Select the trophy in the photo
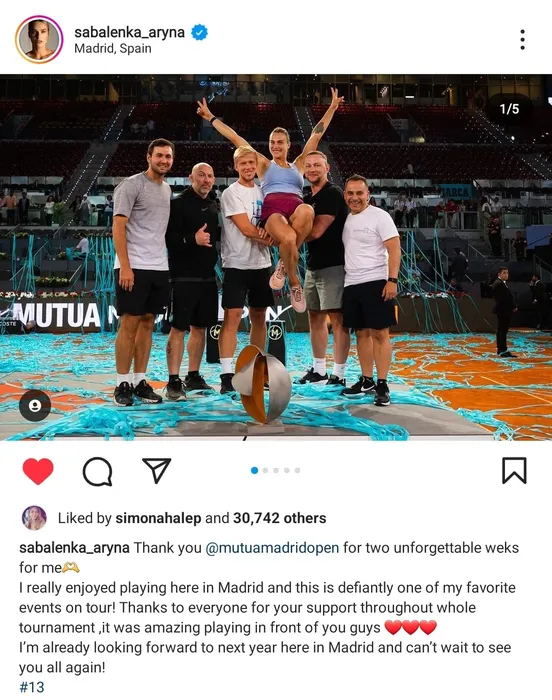Image resolution: width=552 pixels, height=700 pixels. pyautogui.click(x=263, y=388)
